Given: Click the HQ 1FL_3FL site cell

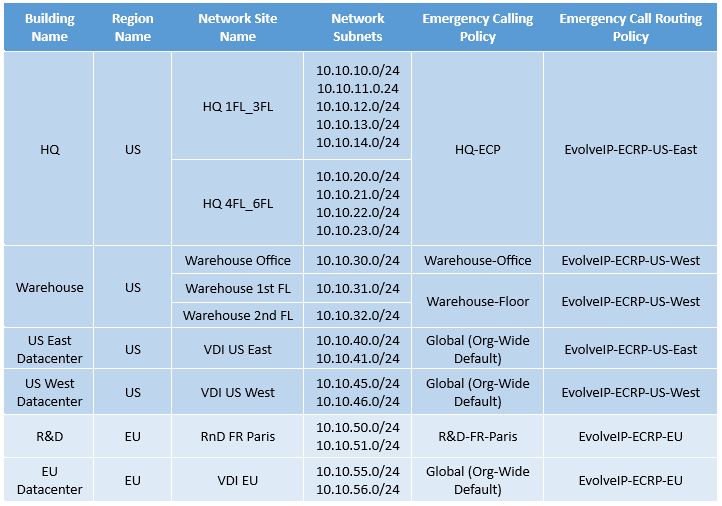Looking at the screenshot, I should pyautogui.click(x=238, y=106).
